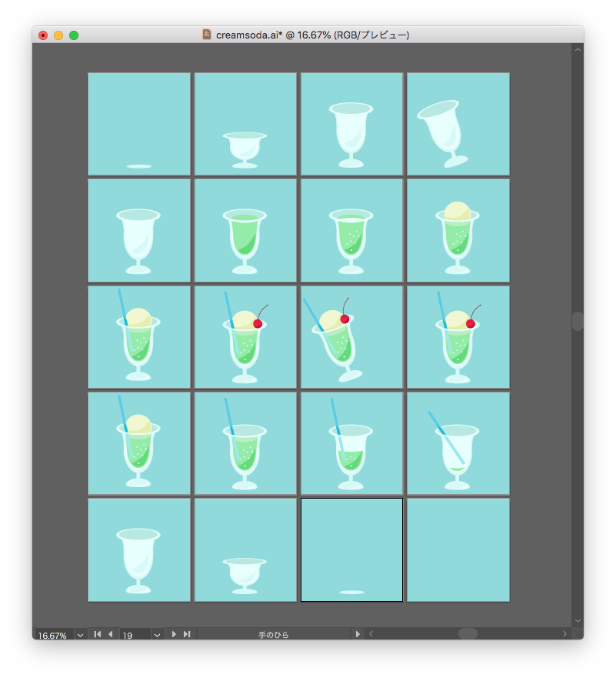Click the horizontal scrollbar thumb
The width and height of the screenshot is (616, 678).
(468, 633)
